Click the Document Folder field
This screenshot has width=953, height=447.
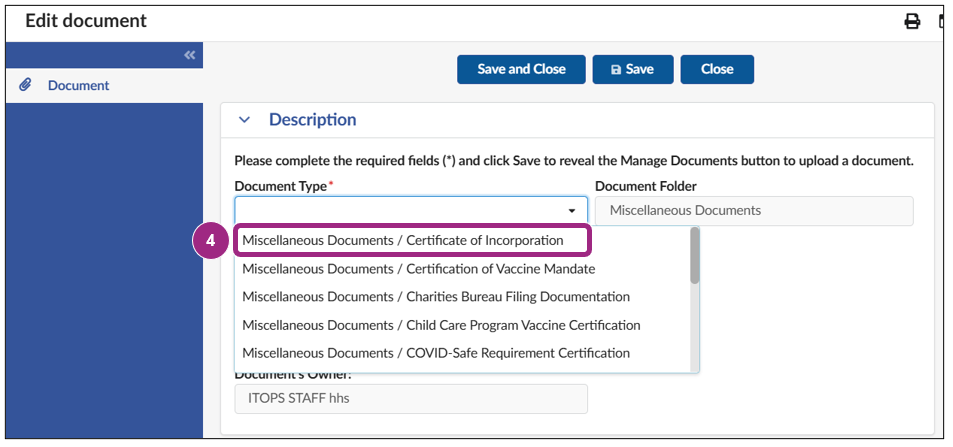click(753, 211)
